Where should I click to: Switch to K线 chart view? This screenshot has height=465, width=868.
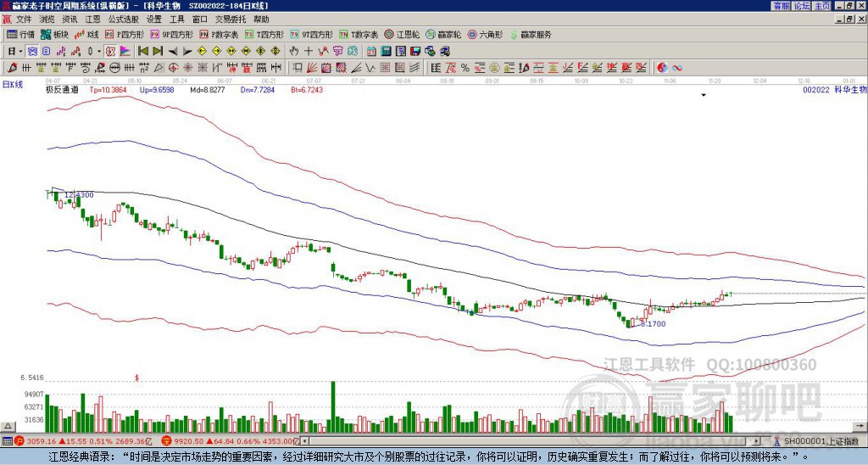86,34
